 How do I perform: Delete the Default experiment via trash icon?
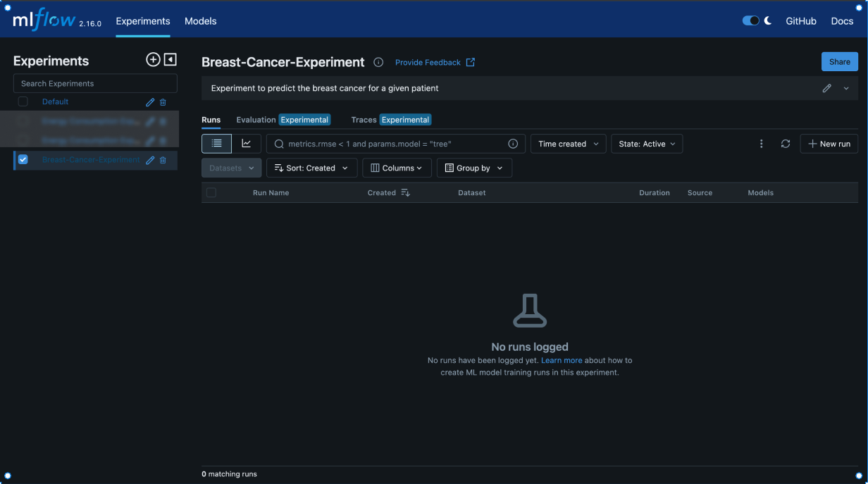pos(163,102)
